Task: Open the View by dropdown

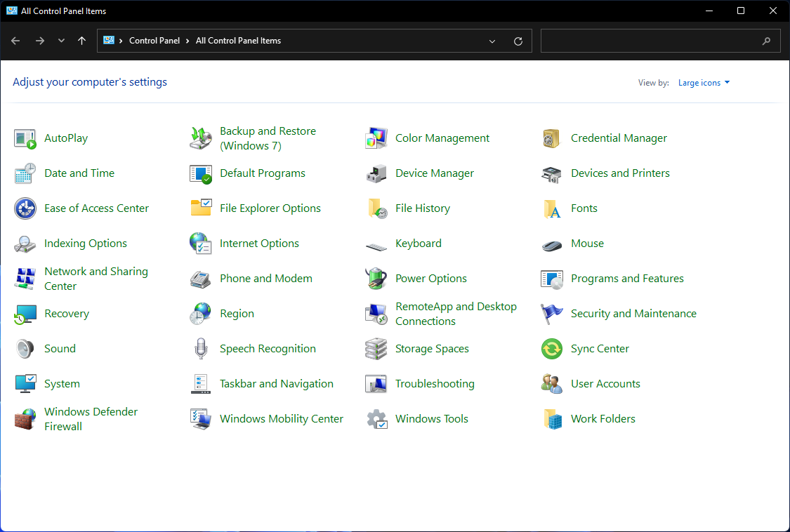Action: pos(704,82)
